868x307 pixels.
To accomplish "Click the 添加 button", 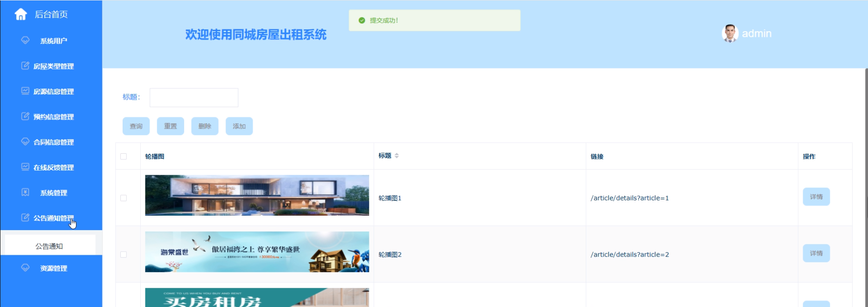I will 239,126.
